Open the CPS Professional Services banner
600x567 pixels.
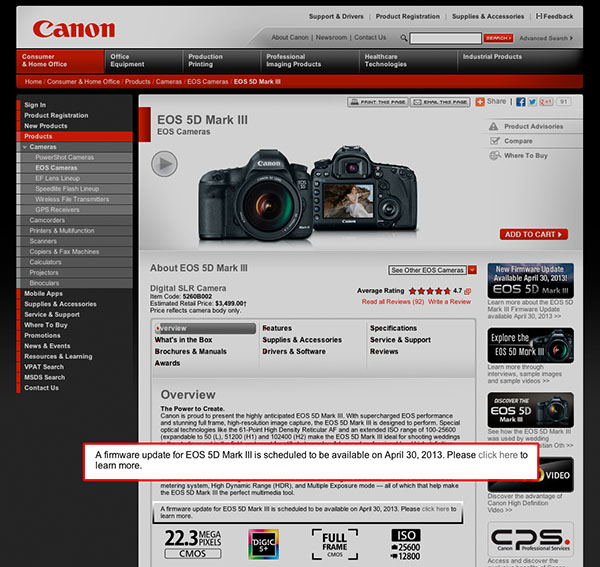[x=530, y=539]
